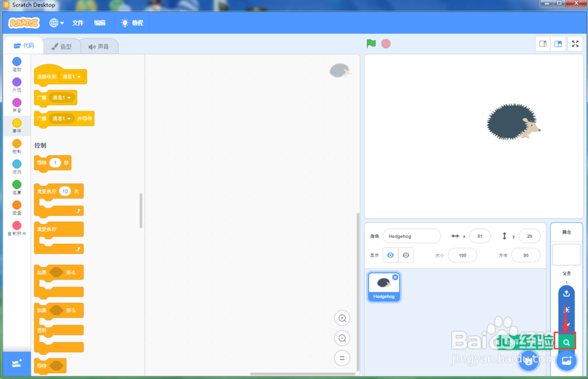Image resolution: width=588 pixels, height=379 pixels.
Task: Switch to large stage layout
Action: tap(558, 44)
